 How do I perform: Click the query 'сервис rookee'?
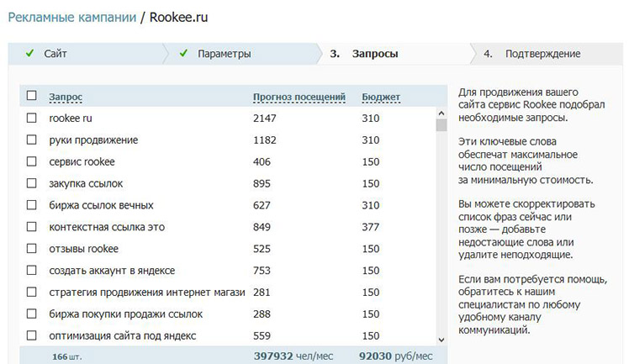(82, 161)
